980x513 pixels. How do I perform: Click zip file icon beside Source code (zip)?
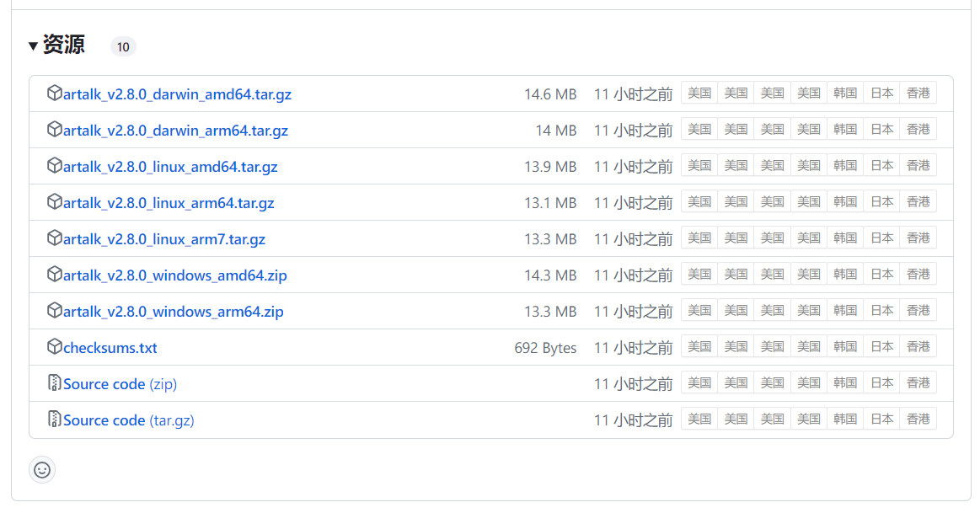[54, 383]
